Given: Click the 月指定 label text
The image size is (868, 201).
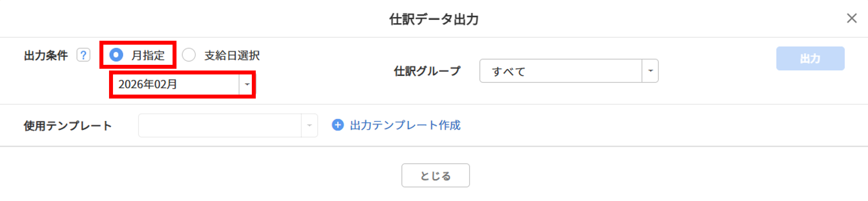Looking at the screenshot, I should click(148, 56).
